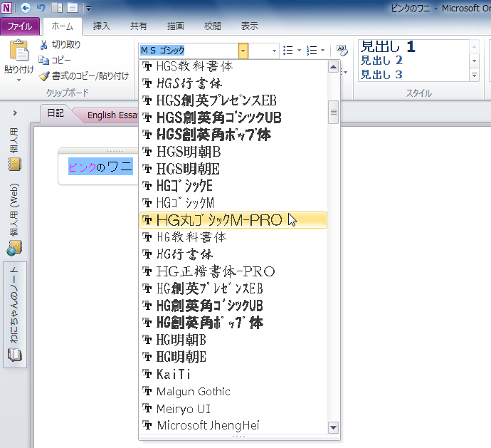Screen dimensions: 491x448
Task: Toggle the dock to desktop icon
Action: (x=58, y=8)
